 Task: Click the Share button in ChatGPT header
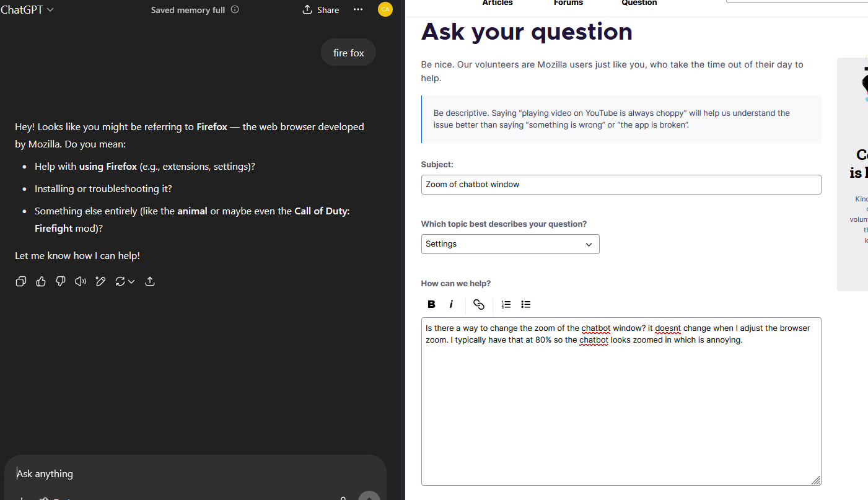[321, 10]
